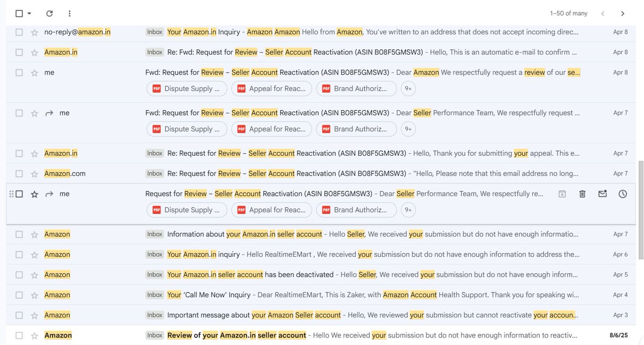Star the 8/6/25 Review of seller account email
644x345 pixels.
(34, 336)
